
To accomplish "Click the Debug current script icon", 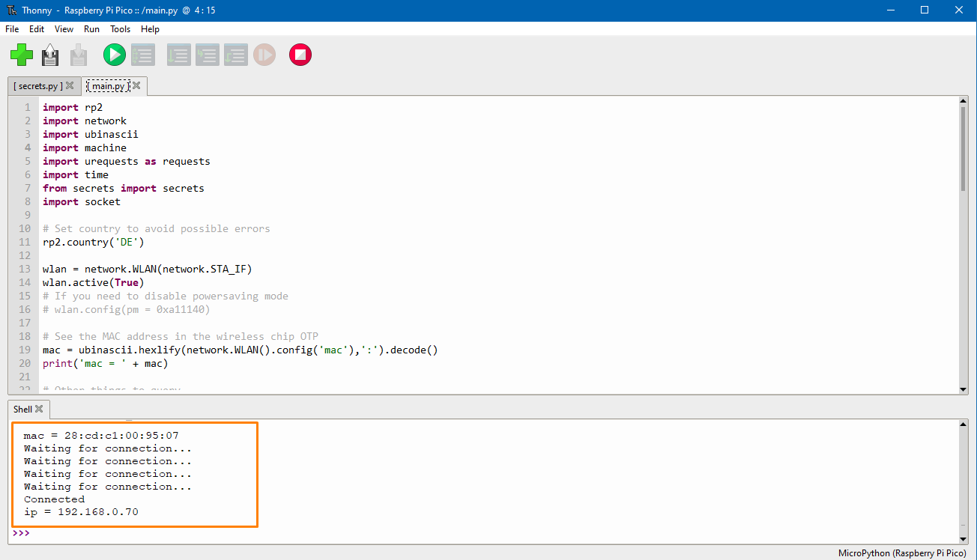I will 142,55.
